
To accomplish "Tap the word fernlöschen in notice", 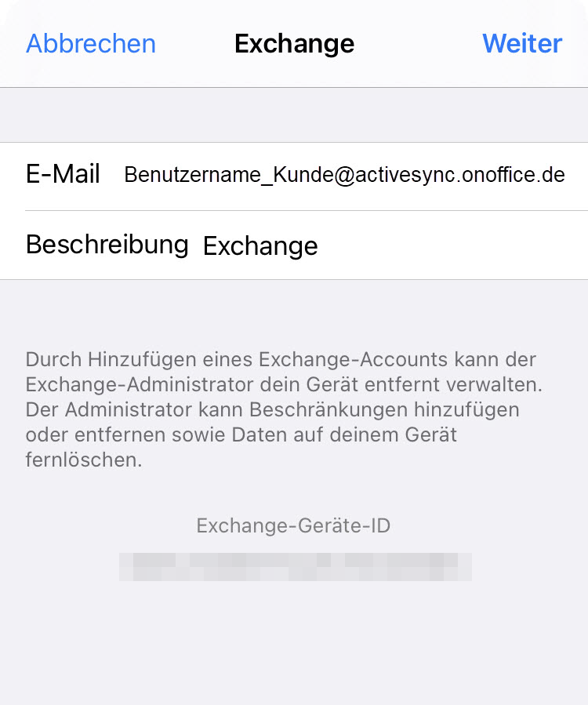I will 83,460.
